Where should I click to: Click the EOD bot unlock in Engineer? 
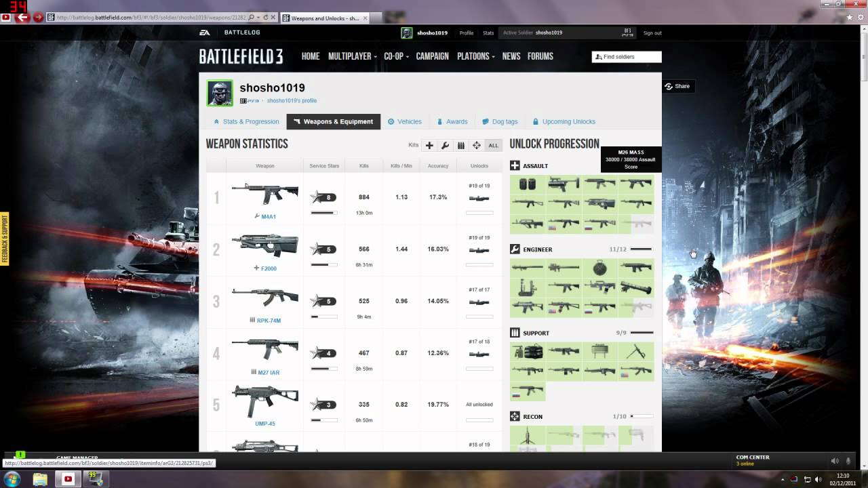528,287
